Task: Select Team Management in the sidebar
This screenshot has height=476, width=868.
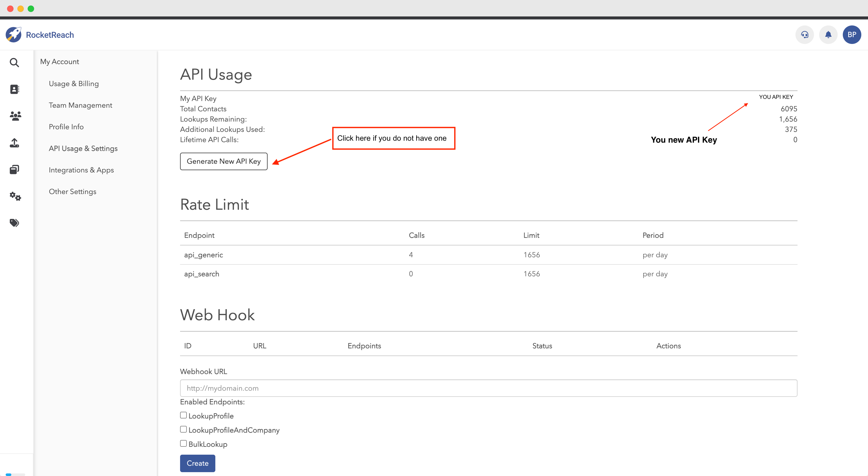Action: pos(80,105)
